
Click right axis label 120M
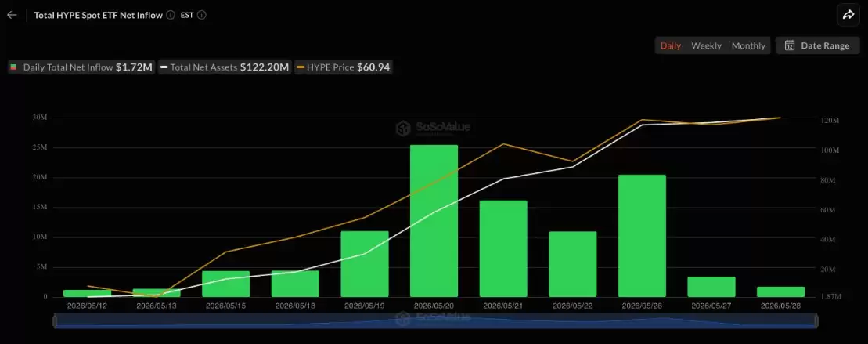click(831, 120)
